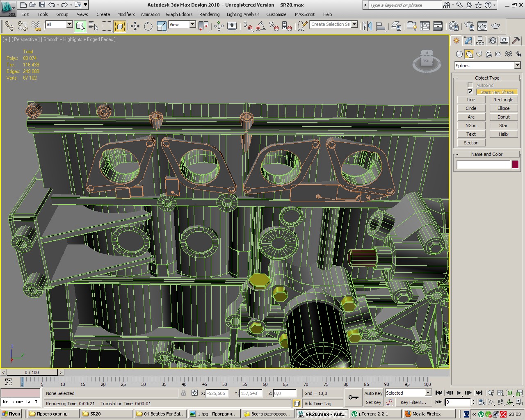Click the Select and Link tool

pos(9,26)
